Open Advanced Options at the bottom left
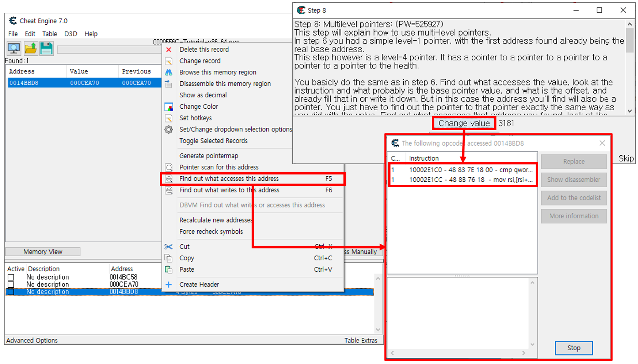This screenshot has height=364, width=638. [x=32, y=340]
